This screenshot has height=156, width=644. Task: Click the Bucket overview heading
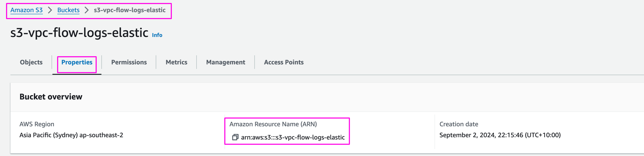coord(51,97)
